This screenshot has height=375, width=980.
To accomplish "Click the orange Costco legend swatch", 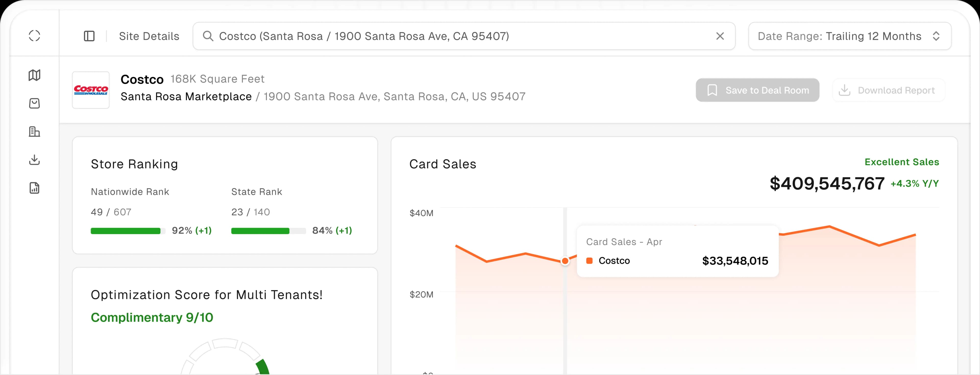I will click(589, 261).
